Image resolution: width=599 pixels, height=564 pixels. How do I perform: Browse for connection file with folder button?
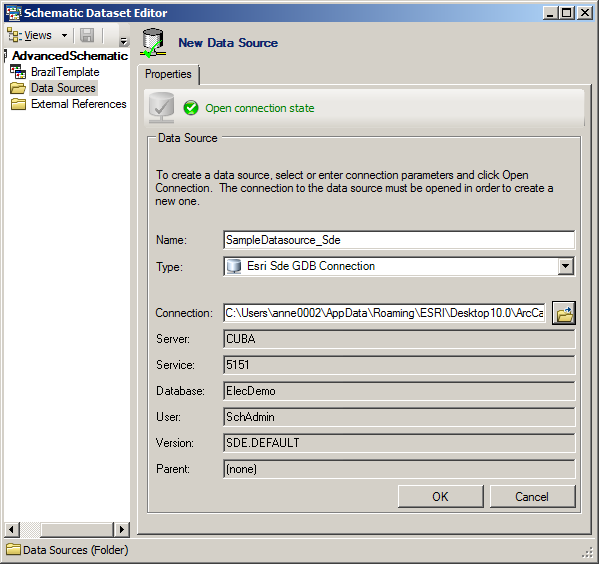564,313
